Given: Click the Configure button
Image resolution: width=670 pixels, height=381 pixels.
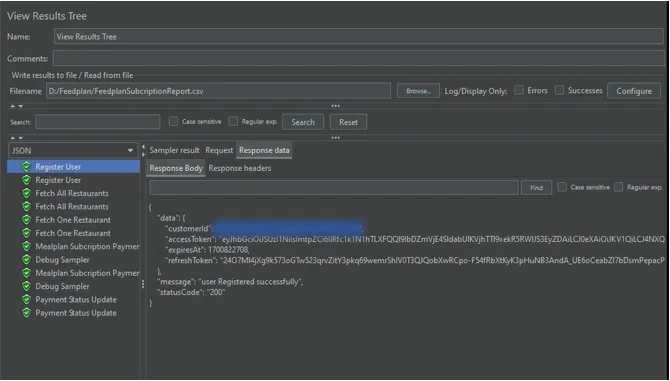Looking at the screenshot, I should [634, 91].
